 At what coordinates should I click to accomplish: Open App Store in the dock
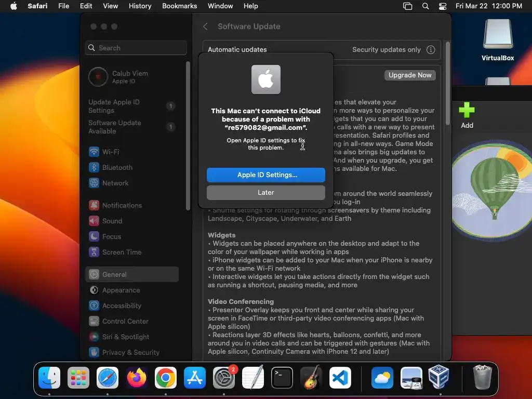[x=195, y=378]
